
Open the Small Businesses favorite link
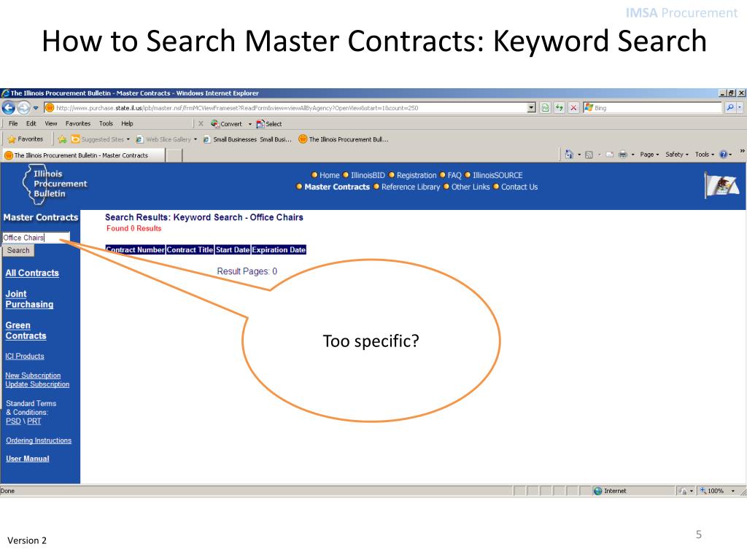(247, 139)
